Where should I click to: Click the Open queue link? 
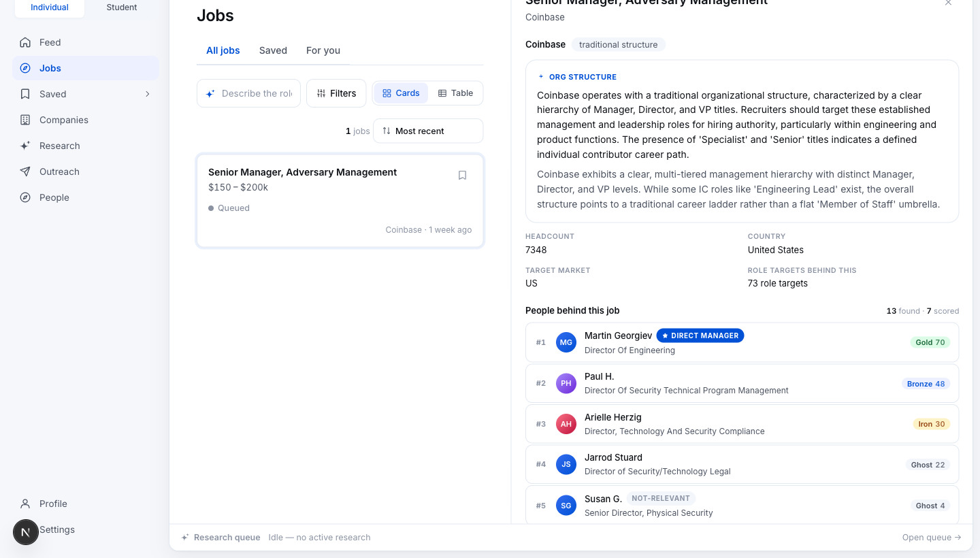(x=932, y=538)
